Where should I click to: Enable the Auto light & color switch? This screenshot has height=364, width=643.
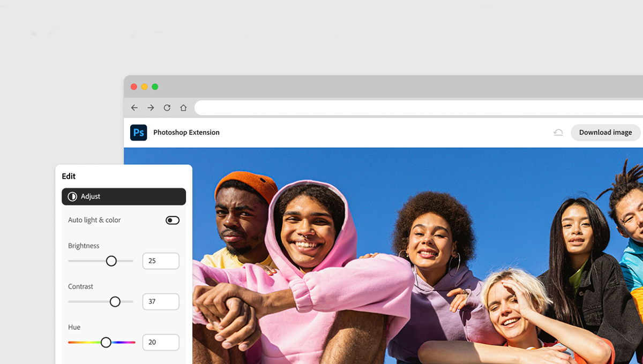(x=173, y=220)
